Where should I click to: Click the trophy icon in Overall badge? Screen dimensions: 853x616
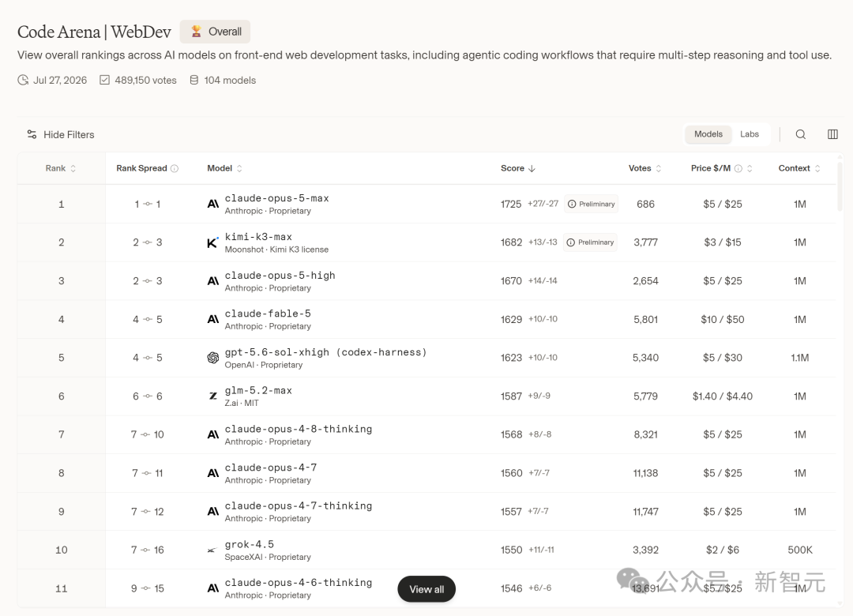pos(197,32)
